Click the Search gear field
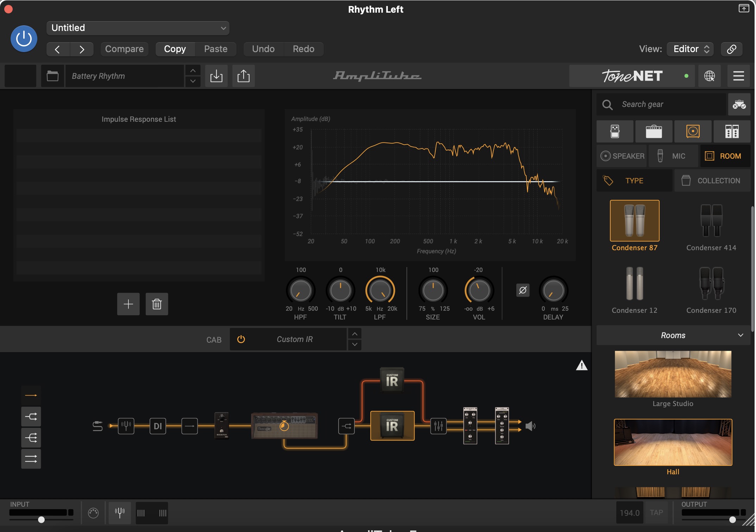 click(x=662, y=104)
